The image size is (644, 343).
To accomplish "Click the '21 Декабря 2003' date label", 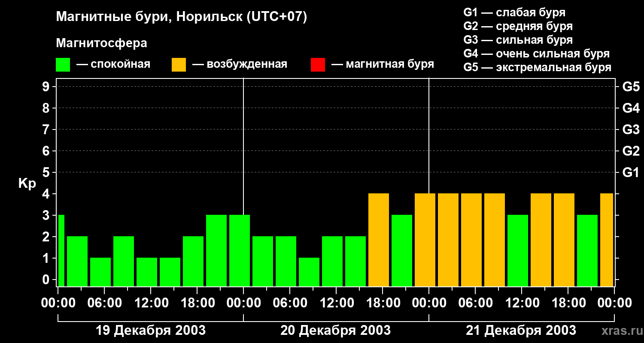I will (x=521, y=331).
